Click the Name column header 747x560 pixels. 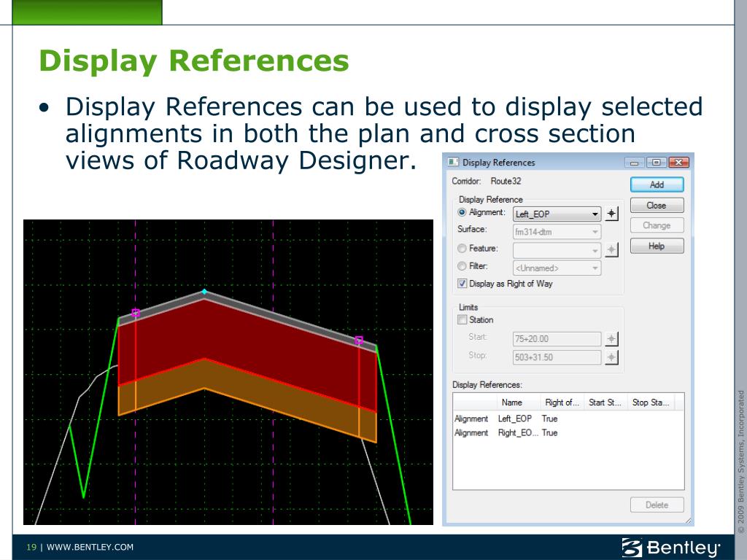tap(519, 402)
